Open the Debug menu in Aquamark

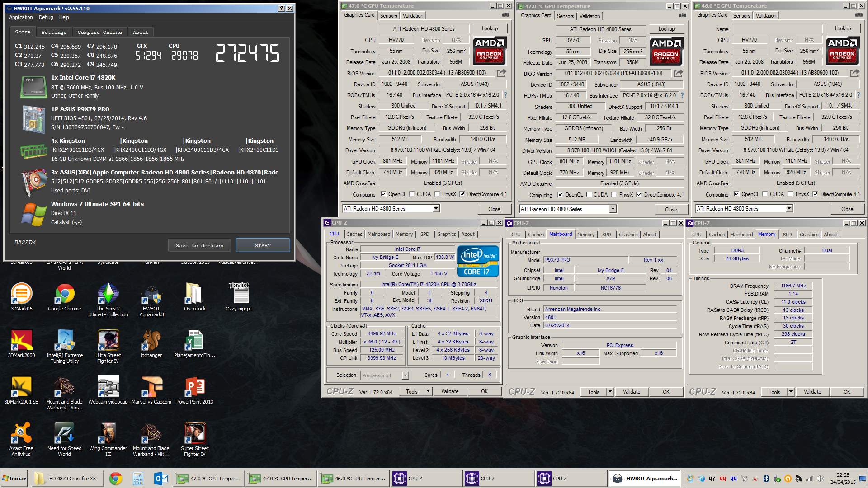pos(46,17)
